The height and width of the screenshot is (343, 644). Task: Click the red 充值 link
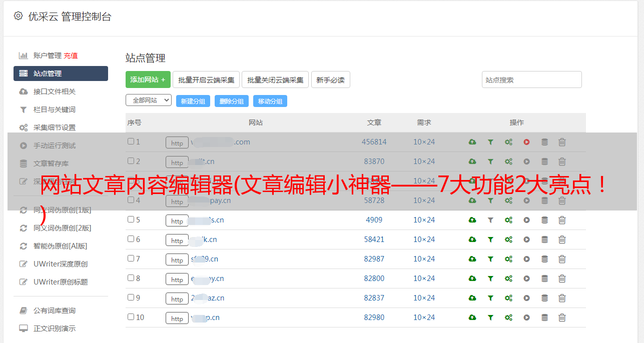point(71,55)
